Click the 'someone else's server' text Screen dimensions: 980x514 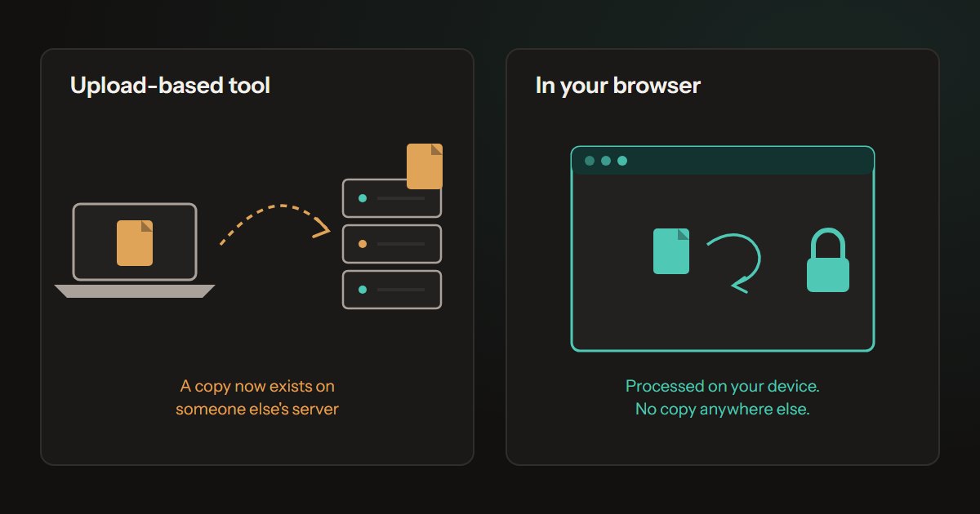click(x=257, y=409)
